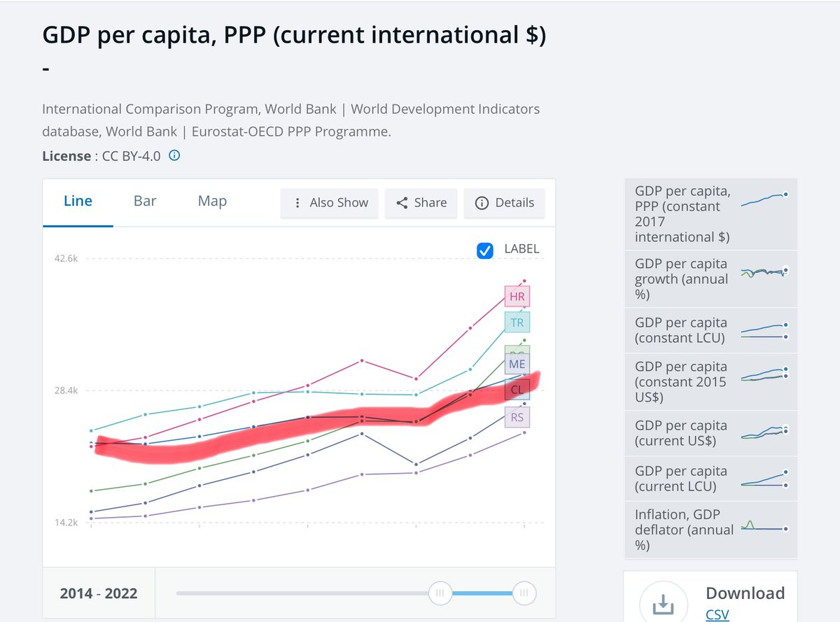Screen dimensions: 840x622
Task: Click the right handle of year range slider
Action: [x=524, y=593]
